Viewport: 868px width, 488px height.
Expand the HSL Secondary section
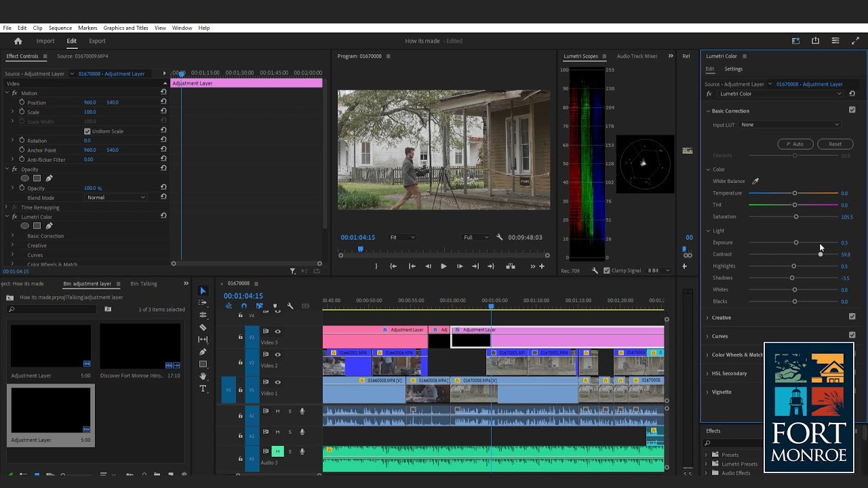[707, 373]
